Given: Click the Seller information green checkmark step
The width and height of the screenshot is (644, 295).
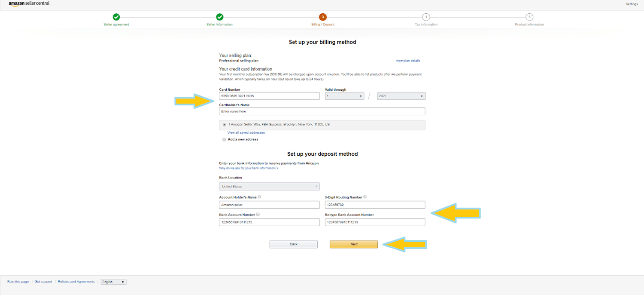Looking at the screenshot, I should pos(219,17).
